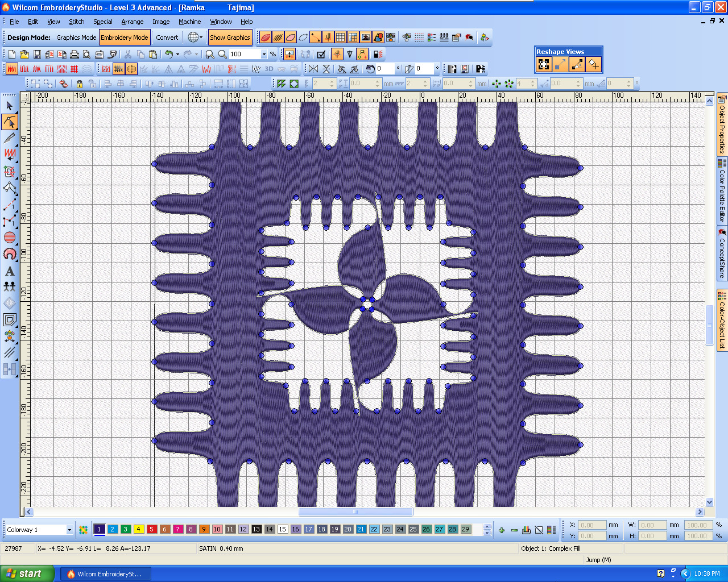Click the Windows start button
The image size is (728, 582).
coord(27,573)
